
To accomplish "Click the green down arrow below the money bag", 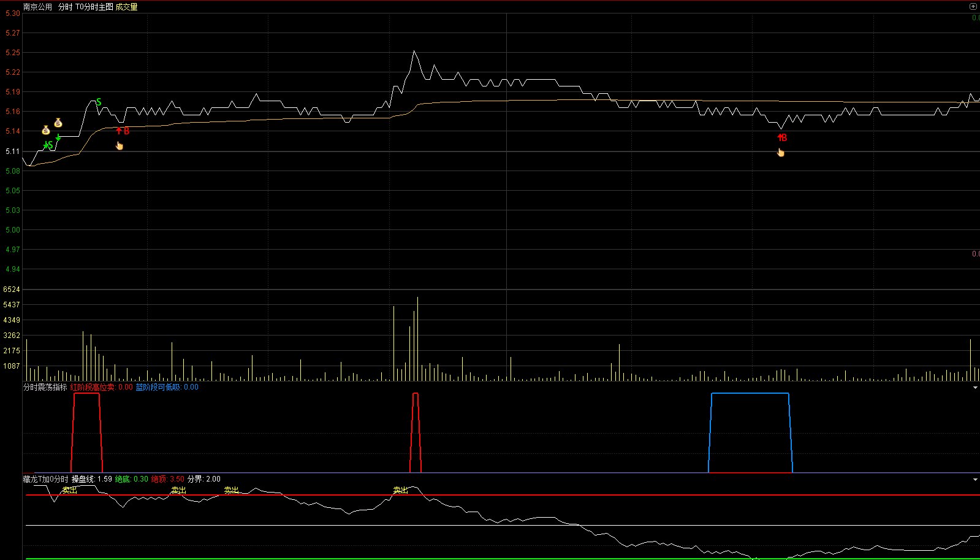I will pos(58,137).
